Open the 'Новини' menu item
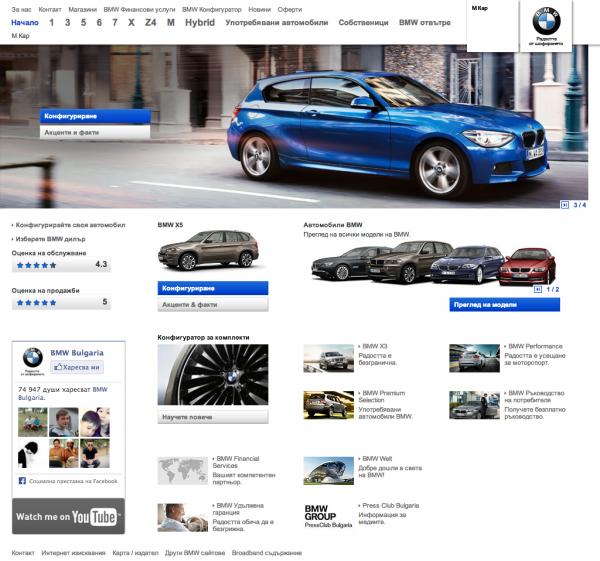The height and width of the screenshot is (561, 600). pos(259,9)
